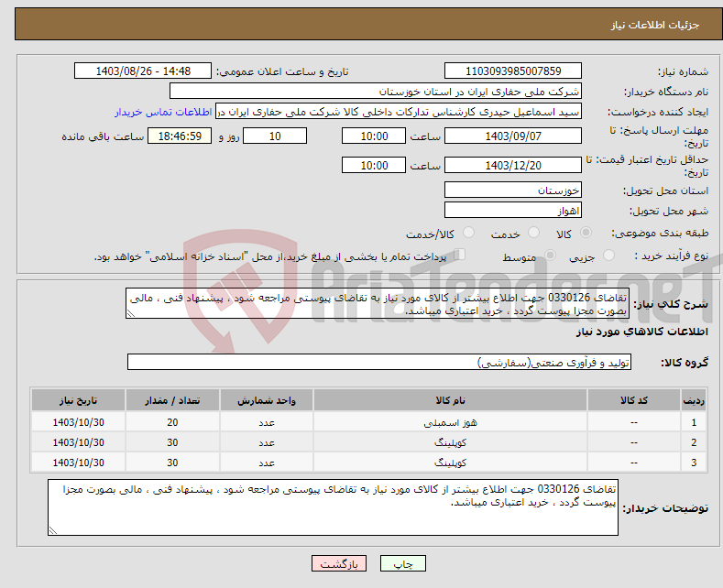The width and height of the screenshot is (723, 588).
Task: Click the ردیف column header
Action: (x=694, y=400)
